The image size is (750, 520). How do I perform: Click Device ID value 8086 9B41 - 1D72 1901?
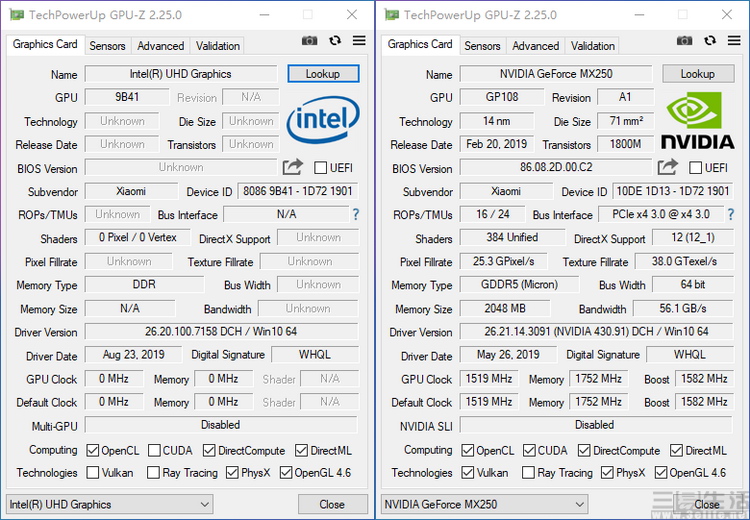point(298,191)
